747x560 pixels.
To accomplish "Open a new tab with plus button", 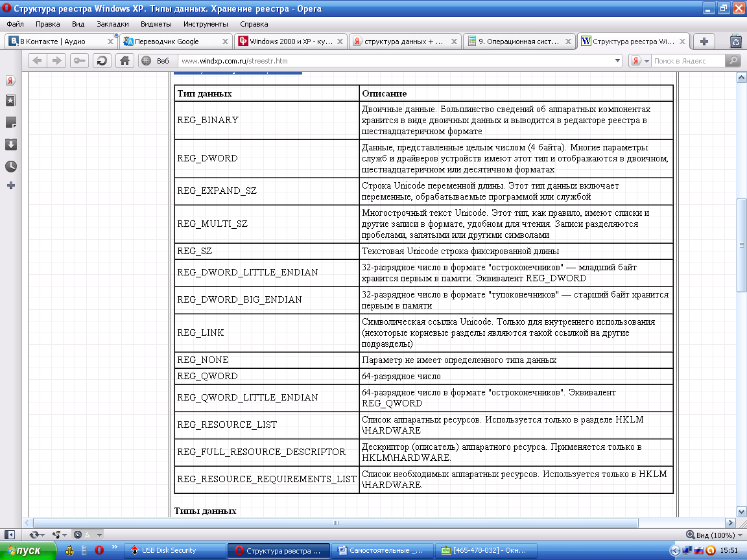I will click(704, 41).
